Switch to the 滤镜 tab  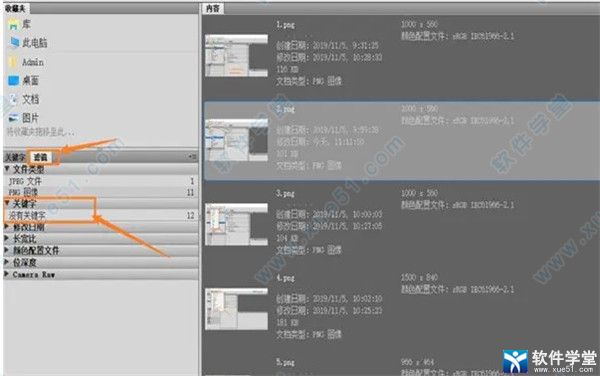click(x=41, y=157)
